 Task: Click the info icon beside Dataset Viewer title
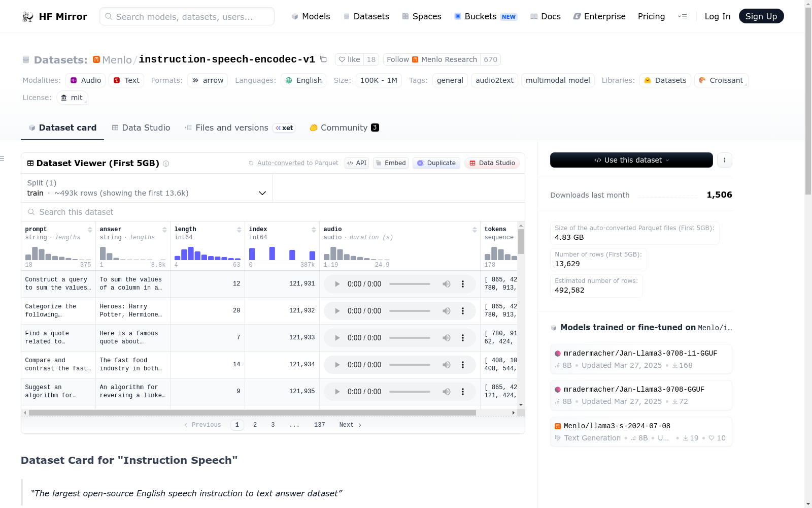[166, 164]
